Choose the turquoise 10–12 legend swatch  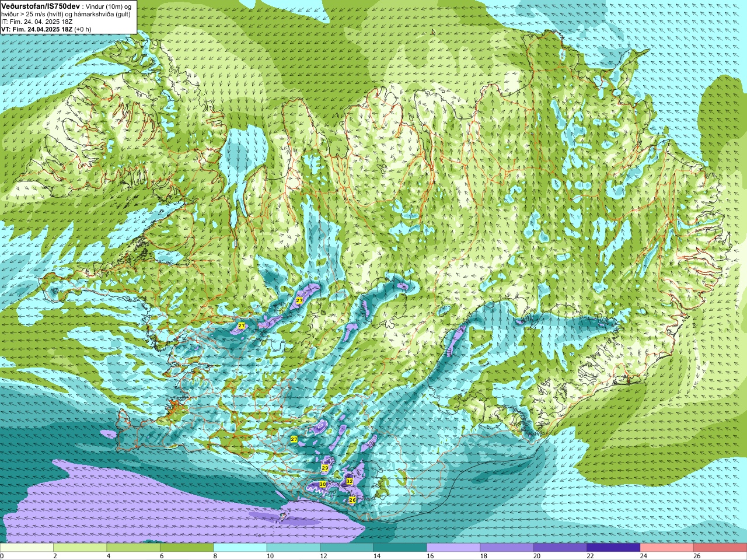(x=294, y=548)
